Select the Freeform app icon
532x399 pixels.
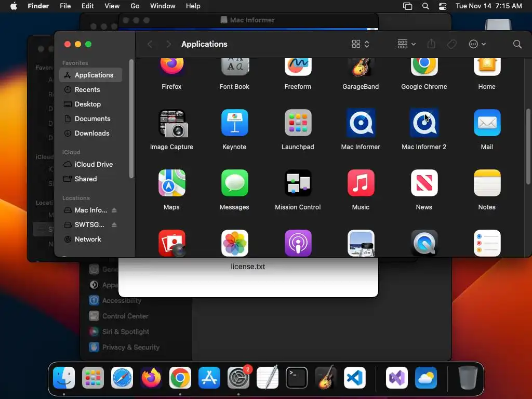298,66
